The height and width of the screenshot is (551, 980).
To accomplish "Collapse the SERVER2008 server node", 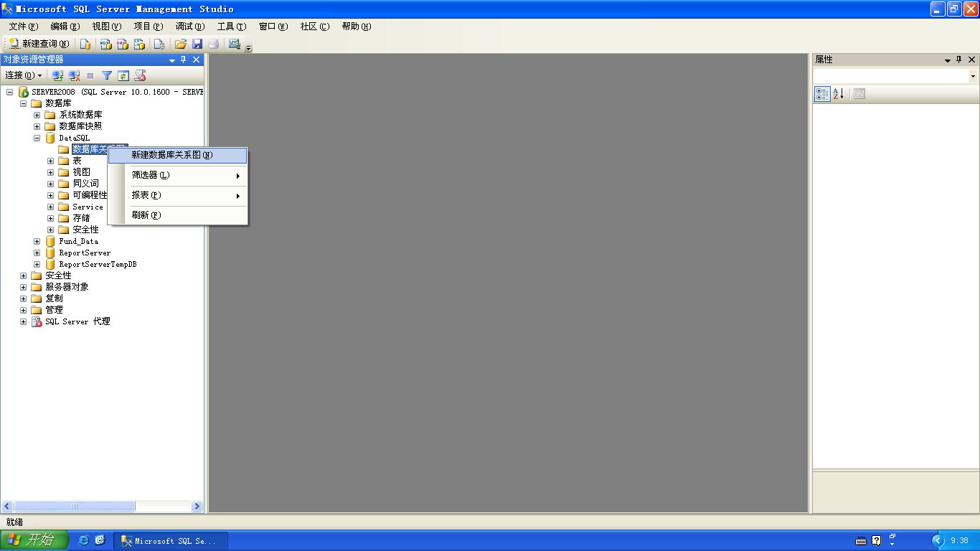I will point(10,92).
